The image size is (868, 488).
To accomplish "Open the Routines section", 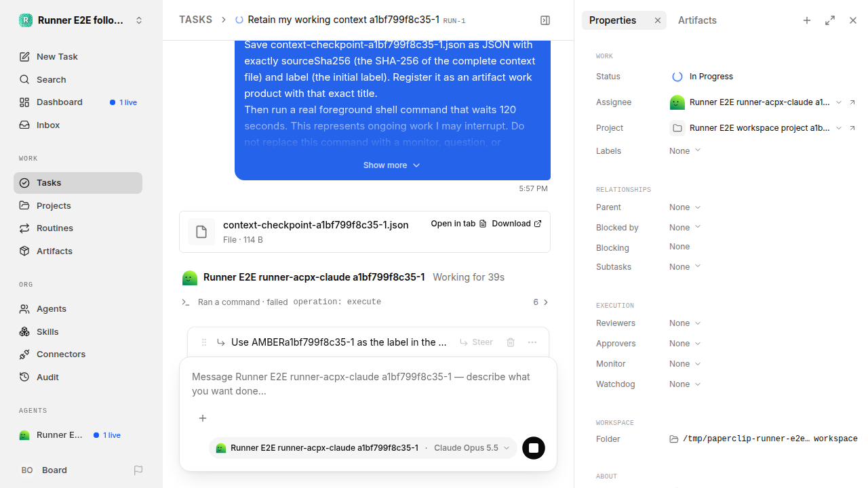I will (x=78, y=228).
